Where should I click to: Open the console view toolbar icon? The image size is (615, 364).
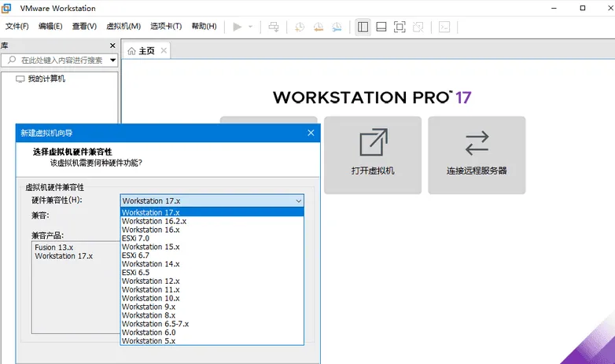[444, 27]
